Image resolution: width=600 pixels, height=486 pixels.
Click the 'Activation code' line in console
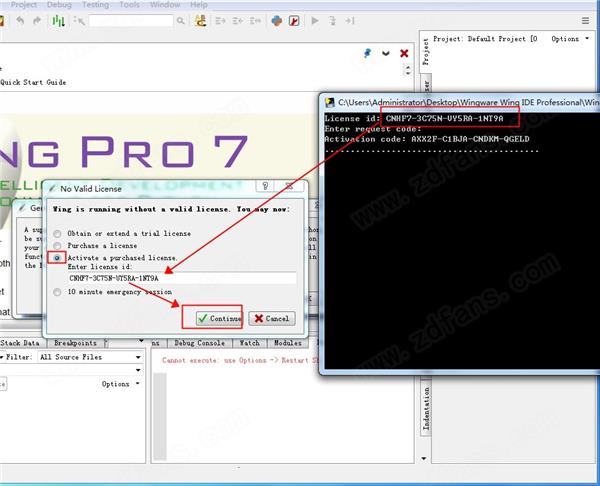(427, 139)
